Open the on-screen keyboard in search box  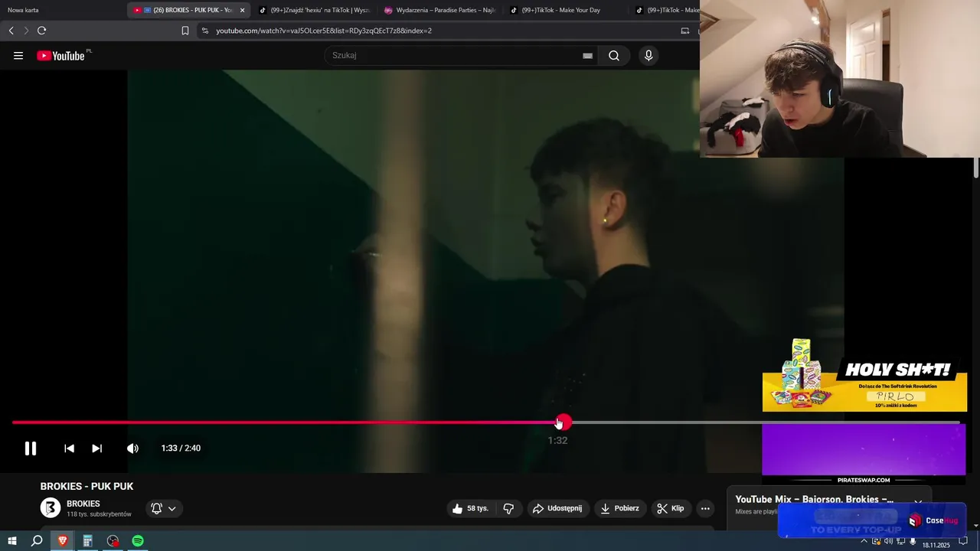tap(587, 55)
